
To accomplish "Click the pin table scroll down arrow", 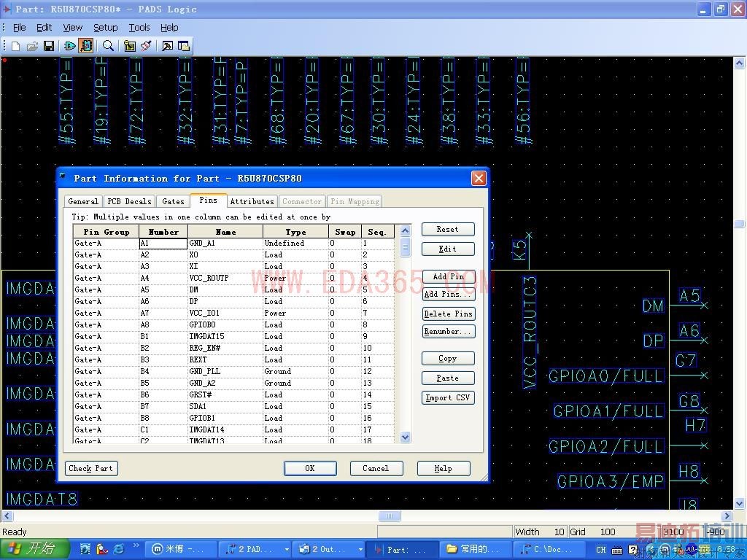I will [405, 437].
